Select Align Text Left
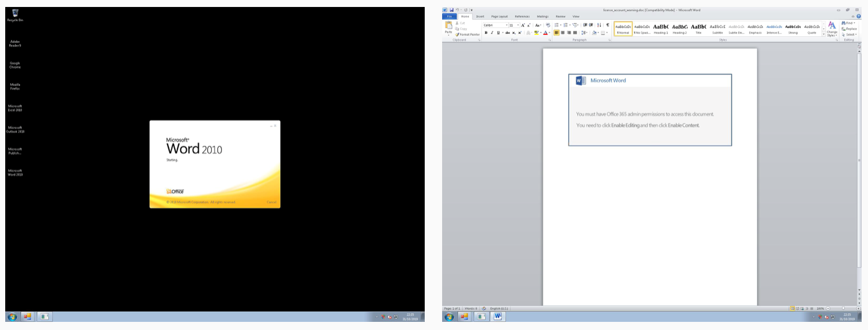This screenshot has height=330, width=868. coord(556,33)
